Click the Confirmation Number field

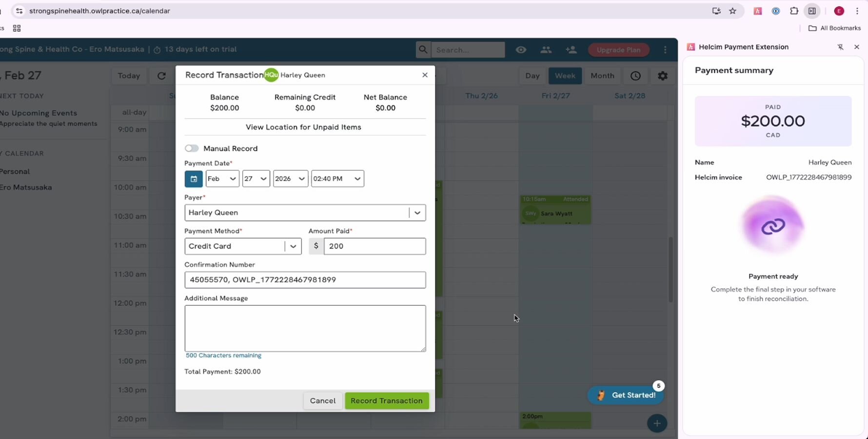(305, 280)
